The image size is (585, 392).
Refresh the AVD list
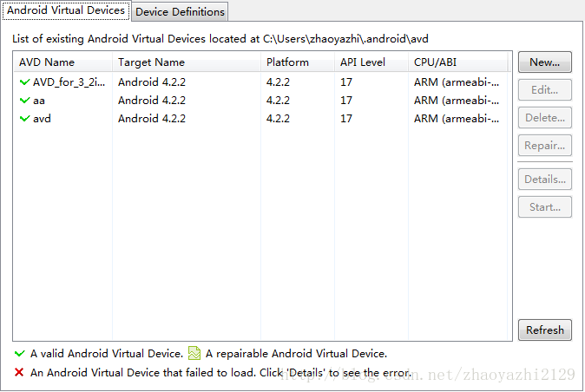point(545,330)
